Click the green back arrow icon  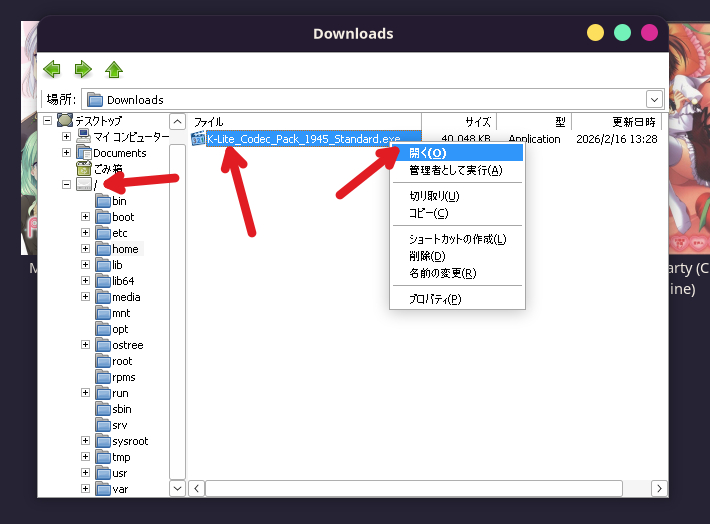click(52, 69)
